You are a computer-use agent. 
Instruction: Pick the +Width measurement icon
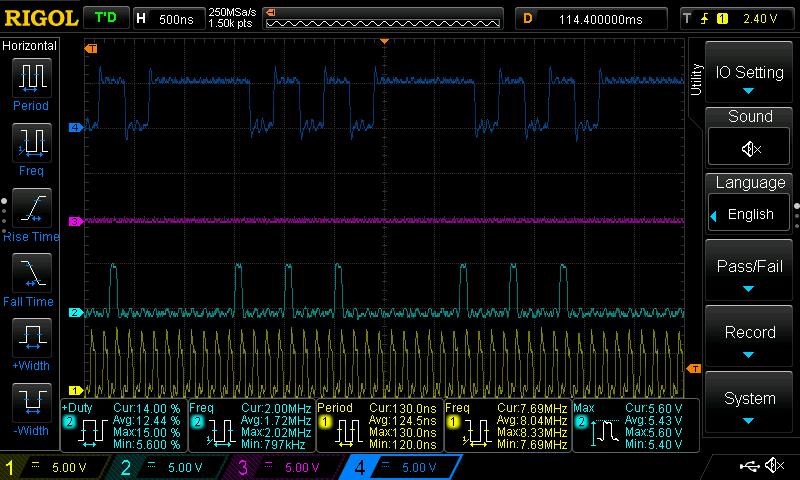32,338
